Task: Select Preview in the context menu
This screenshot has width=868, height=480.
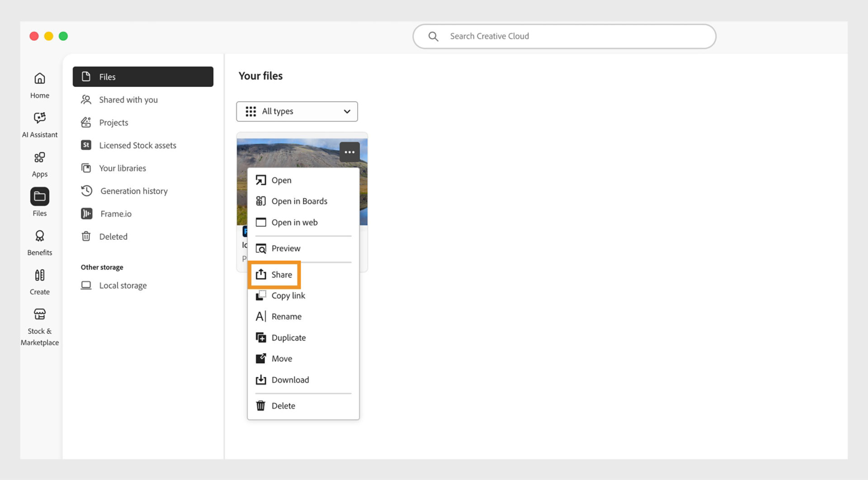Action: click(303, 248)
